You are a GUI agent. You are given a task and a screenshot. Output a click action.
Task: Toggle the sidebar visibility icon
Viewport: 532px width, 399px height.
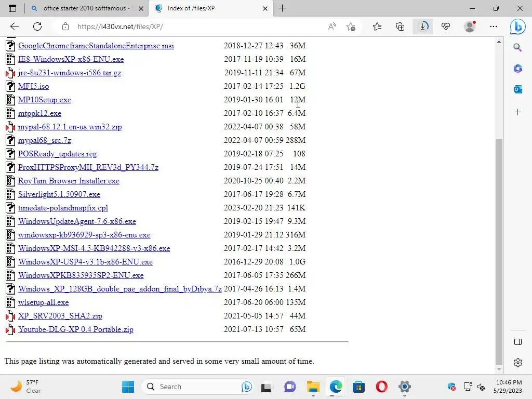click(x=518, y=342)
